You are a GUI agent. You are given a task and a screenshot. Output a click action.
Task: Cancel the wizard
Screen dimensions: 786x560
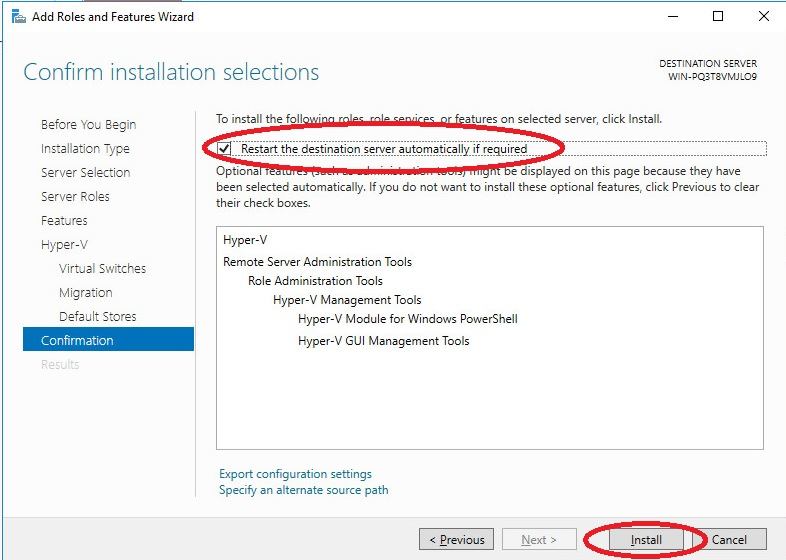(x=729, y=540)
